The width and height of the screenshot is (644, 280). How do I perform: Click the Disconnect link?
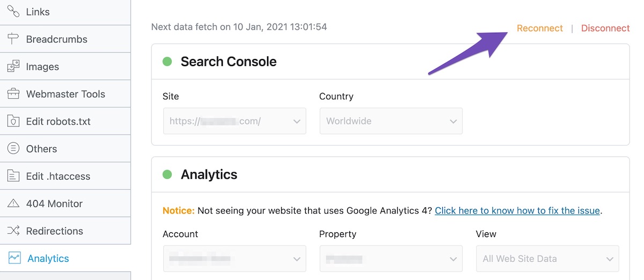pos(605,28)
